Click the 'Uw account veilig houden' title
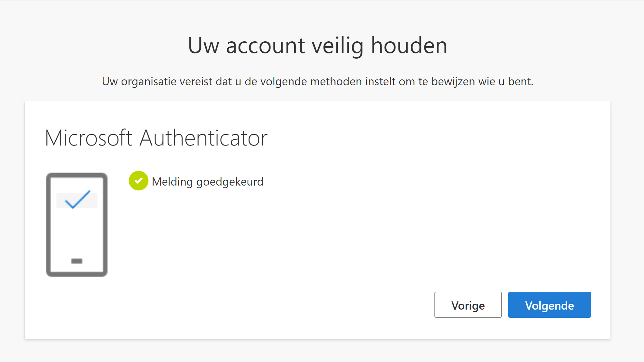Viewport: 644px width, 362px height. pos(318,45)
